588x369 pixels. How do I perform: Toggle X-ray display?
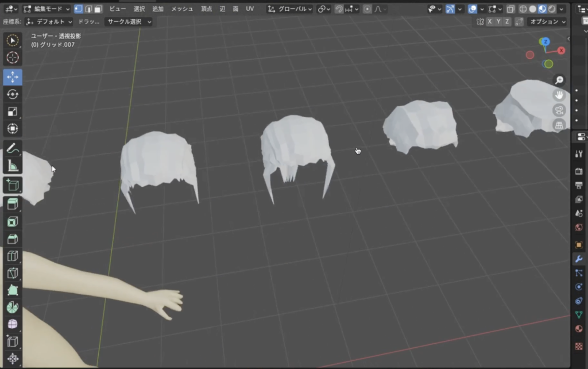(510, 9)
